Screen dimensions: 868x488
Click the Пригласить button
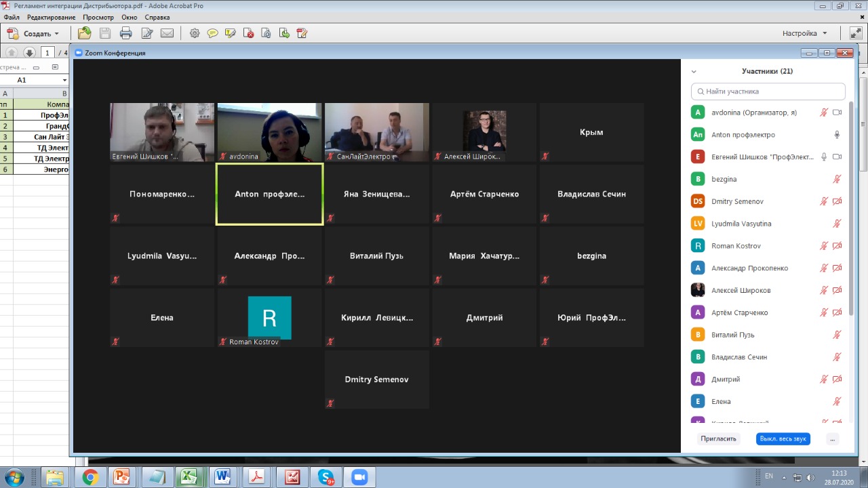tap(718, 439)
